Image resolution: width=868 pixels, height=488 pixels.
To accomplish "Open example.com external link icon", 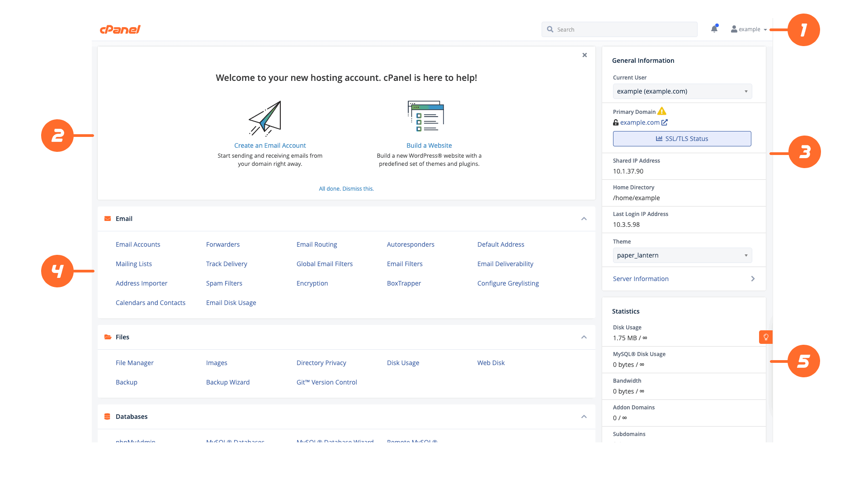I will point(665,122).
